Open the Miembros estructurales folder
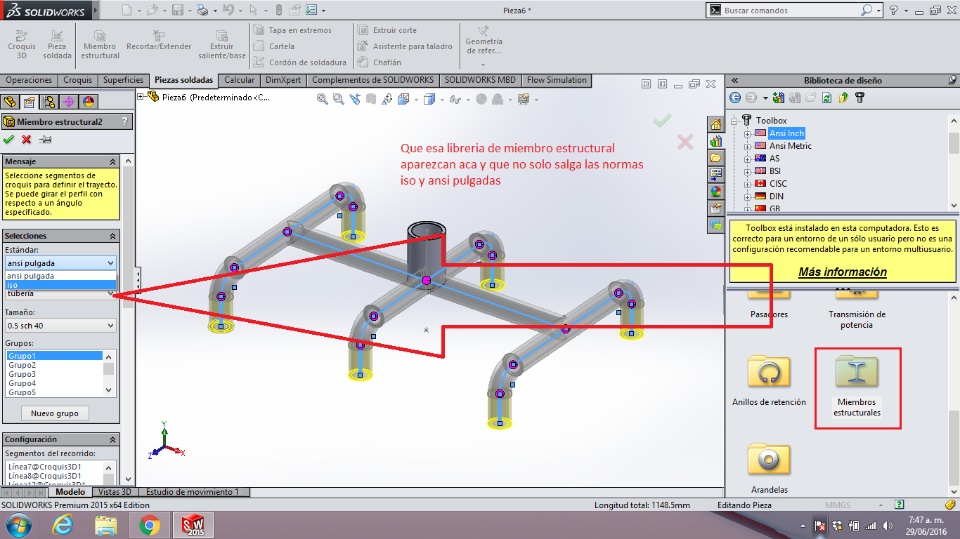Viewport: 960px width, 539px height. pos(857,386)
